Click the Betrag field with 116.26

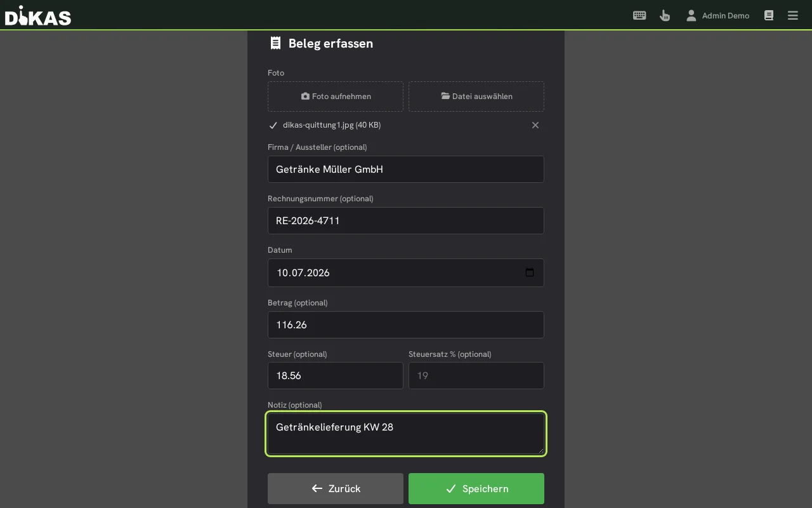point(406,325)
